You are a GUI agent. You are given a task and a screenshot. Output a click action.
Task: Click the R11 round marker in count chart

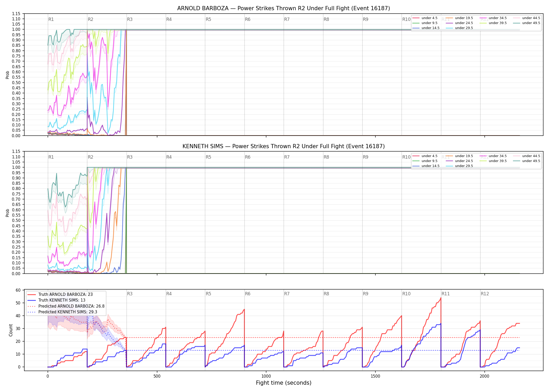tap(446, 294)
